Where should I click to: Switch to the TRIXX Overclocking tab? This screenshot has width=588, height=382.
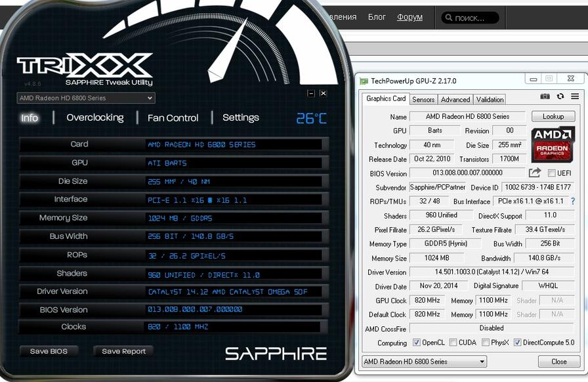click(x=95, y=118)
